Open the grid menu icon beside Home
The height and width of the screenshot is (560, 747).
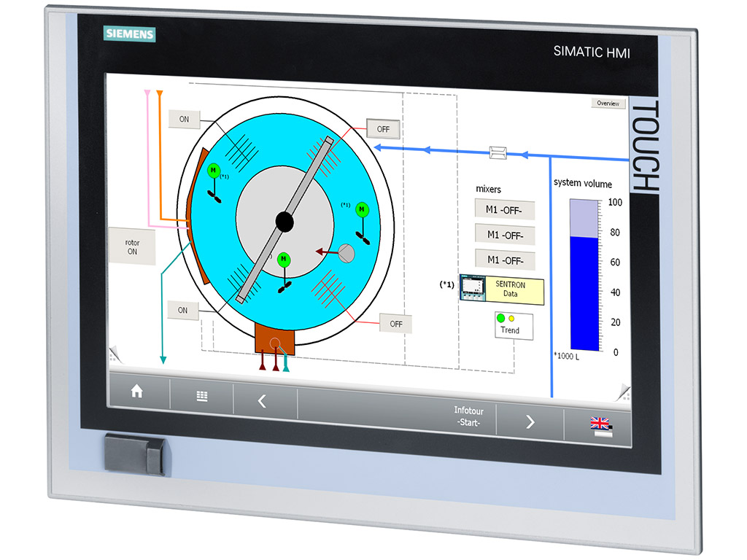click(201, 397)
